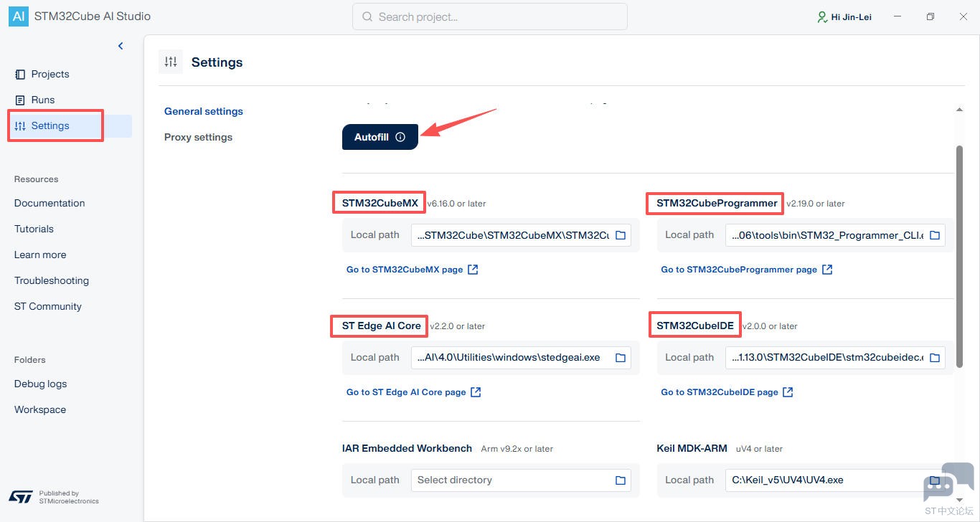This screenshot has height=522, width=980.
Task: Select Settings in the sidebar
Action: (70, 125)
